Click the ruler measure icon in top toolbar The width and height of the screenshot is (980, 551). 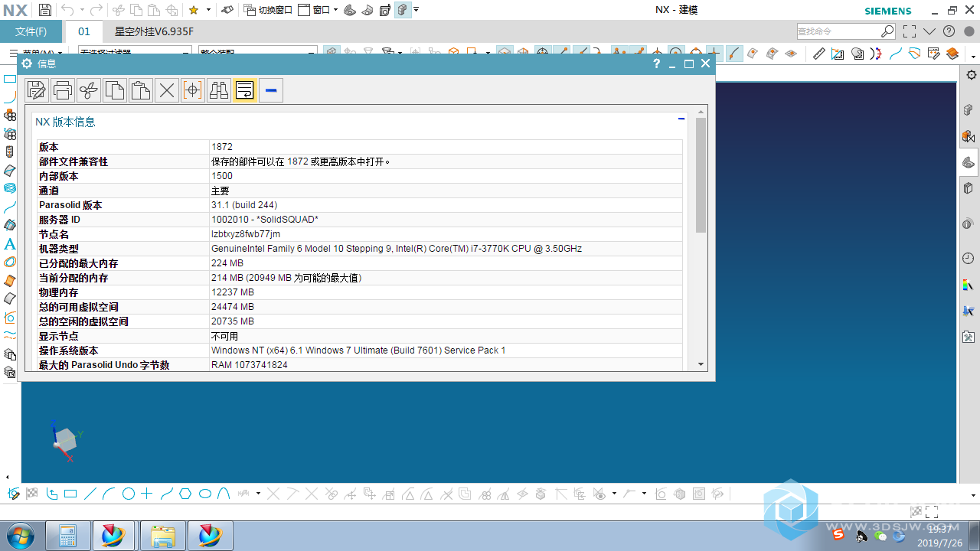click(819, 53)
